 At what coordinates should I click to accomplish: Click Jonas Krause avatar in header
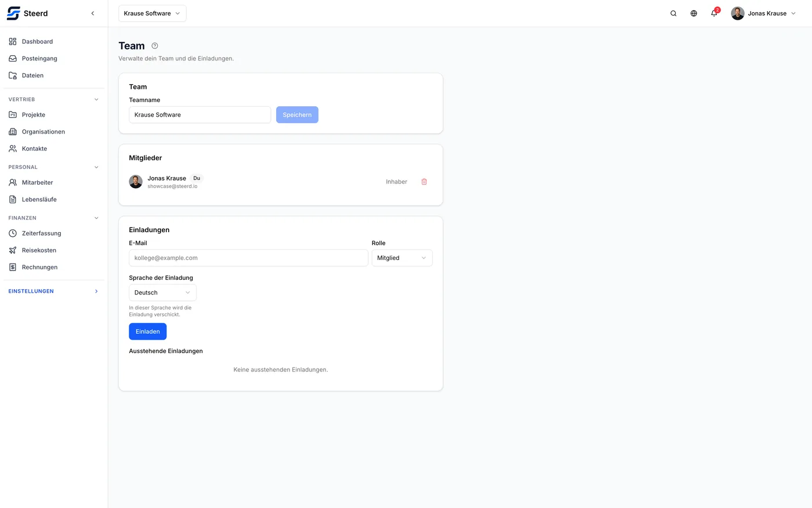[x=738, y=13]
